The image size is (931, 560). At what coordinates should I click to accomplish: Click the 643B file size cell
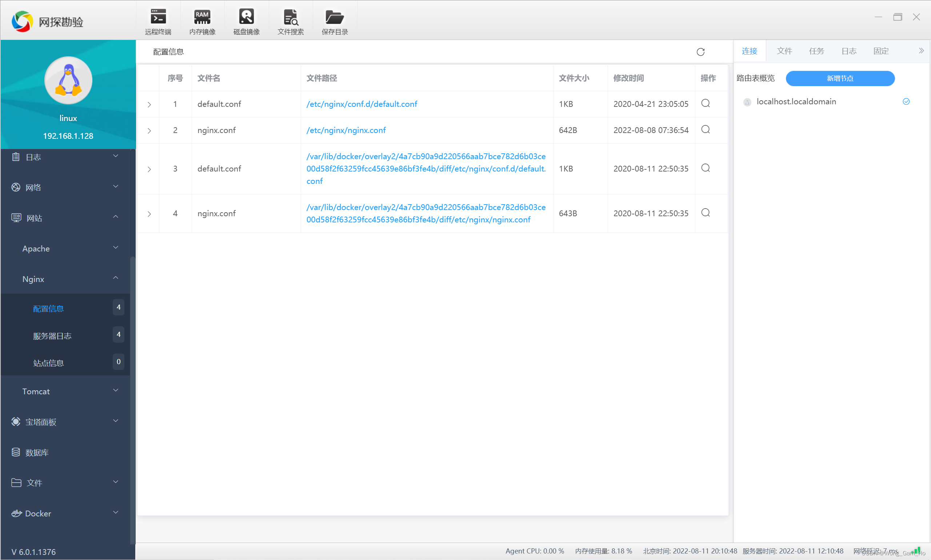point(568,213)
